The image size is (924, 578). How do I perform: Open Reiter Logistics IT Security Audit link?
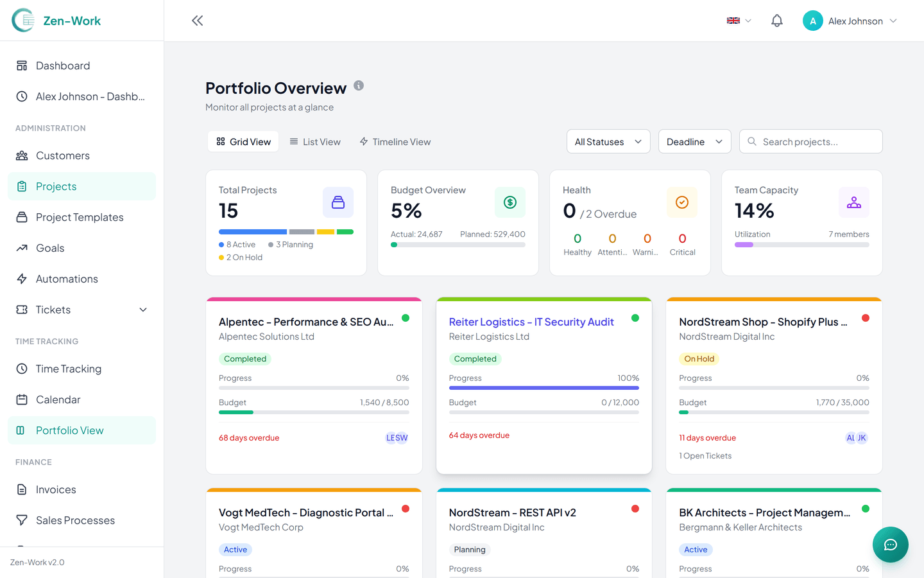click(531, 322)
